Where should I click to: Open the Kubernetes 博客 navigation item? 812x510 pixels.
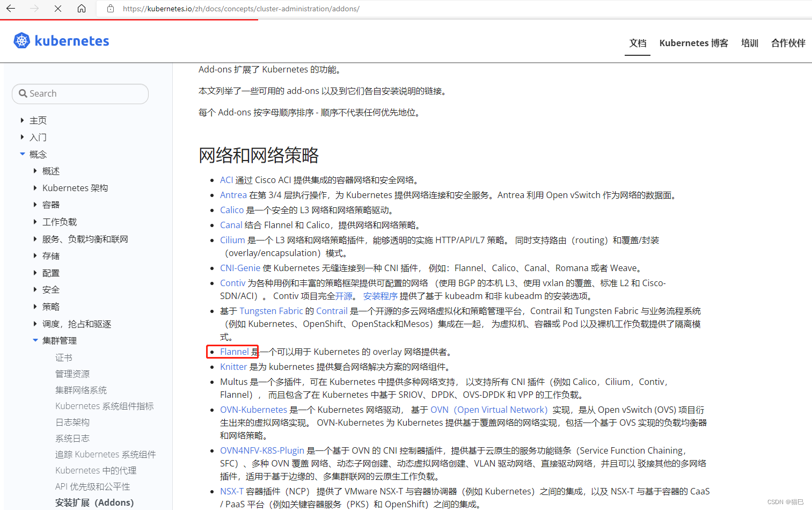(x=693, y=43)
